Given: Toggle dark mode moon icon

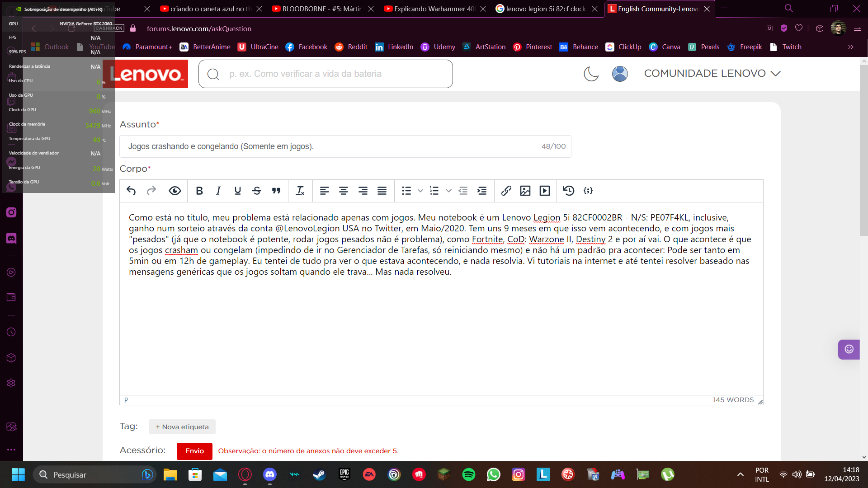Looking at the screenshot, I should point(591,74).
